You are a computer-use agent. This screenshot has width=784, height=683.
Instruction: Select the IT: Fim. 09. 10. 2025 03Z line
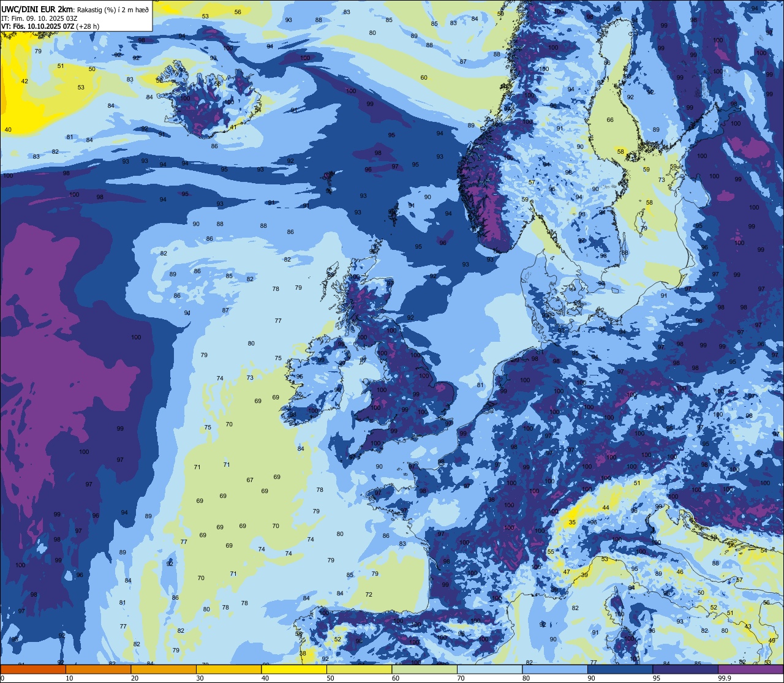[x=39, y=18]
